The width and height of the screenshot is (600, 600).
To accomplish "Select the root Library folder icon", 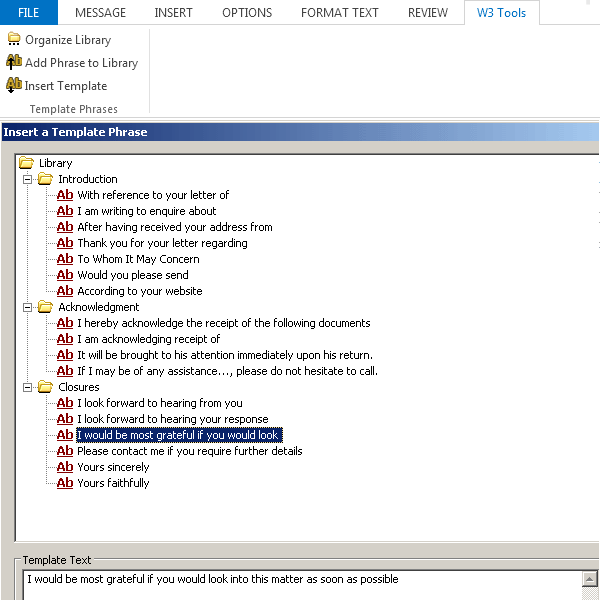I will [26, 163].
